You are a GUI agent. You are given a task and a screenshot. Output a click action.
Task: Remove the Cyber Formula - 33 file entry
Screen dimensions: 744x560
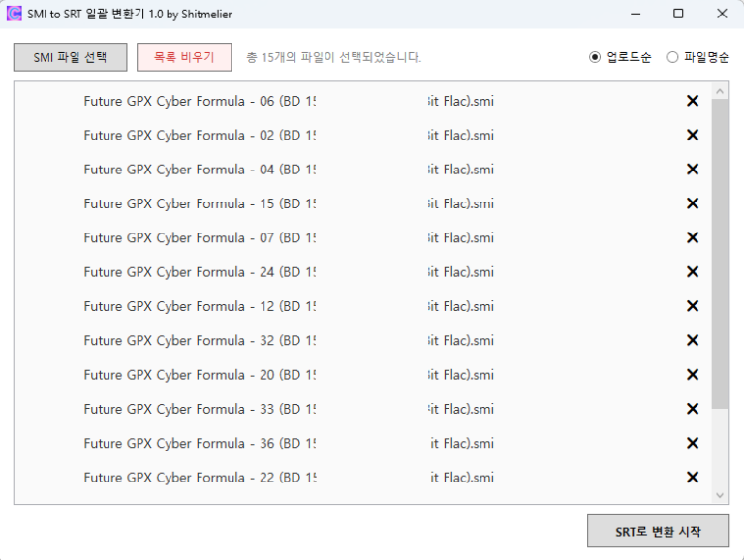pyautogui.click(x=693, y=409)
